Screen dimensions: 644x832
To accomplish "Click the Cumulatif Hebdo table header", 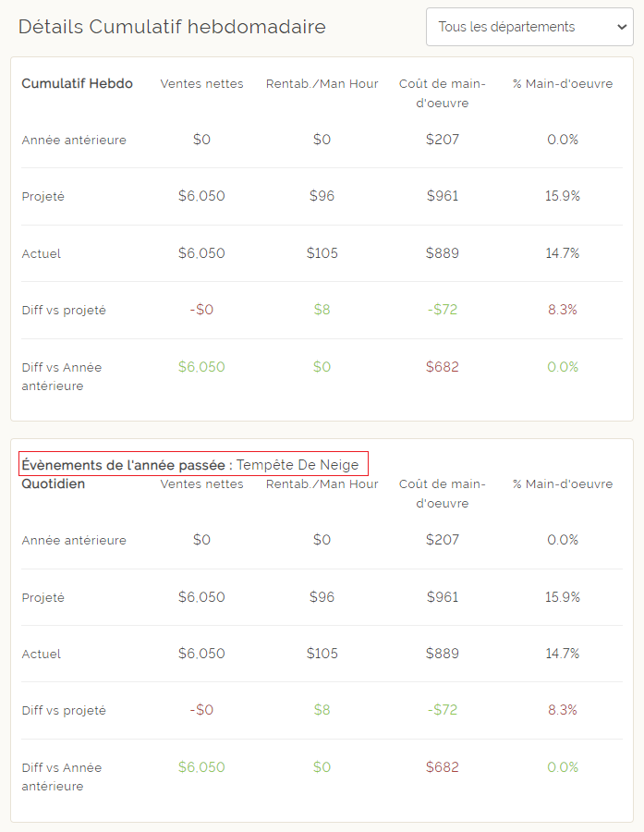I will coord(77,83).
